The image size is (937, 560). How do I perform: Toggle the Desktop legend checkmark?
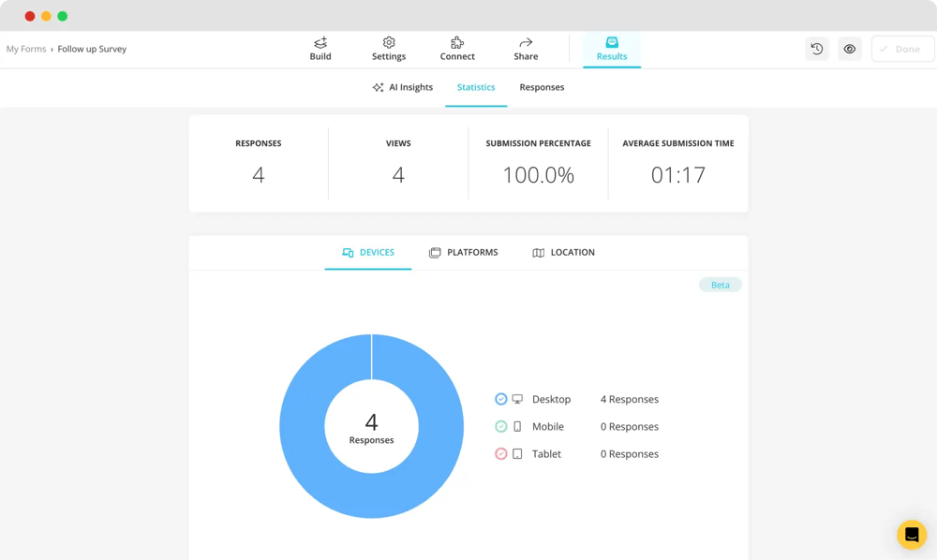501,399
